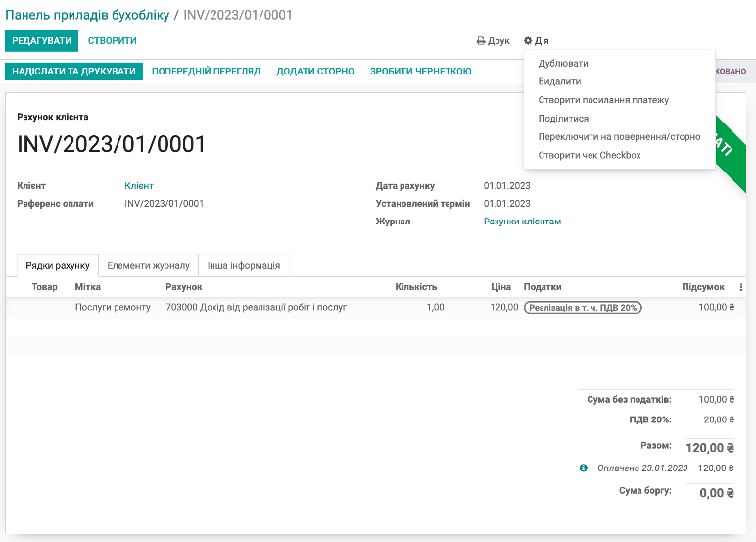
Task: Choose Видалити in the action menu
Action: 559,82
